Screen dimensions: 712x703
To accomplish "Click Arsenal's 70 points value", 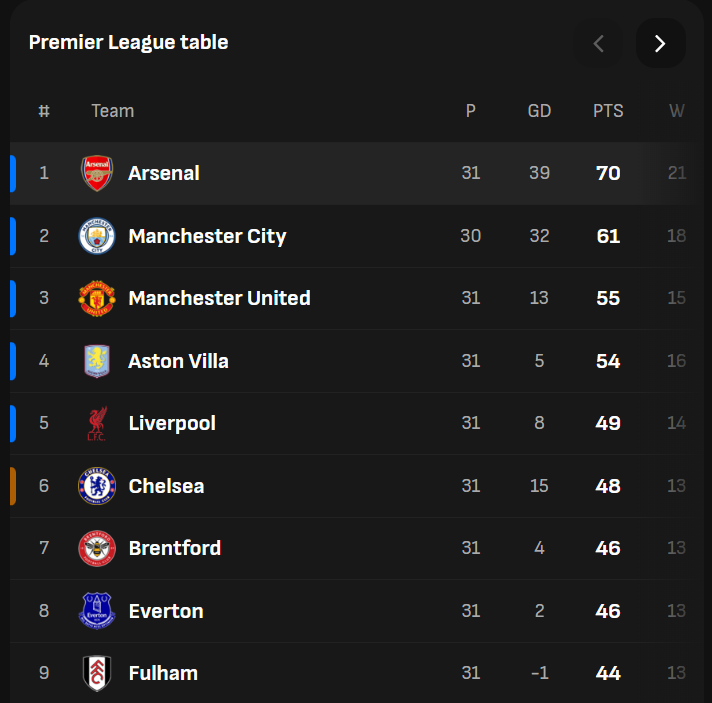I will point(608,173).
